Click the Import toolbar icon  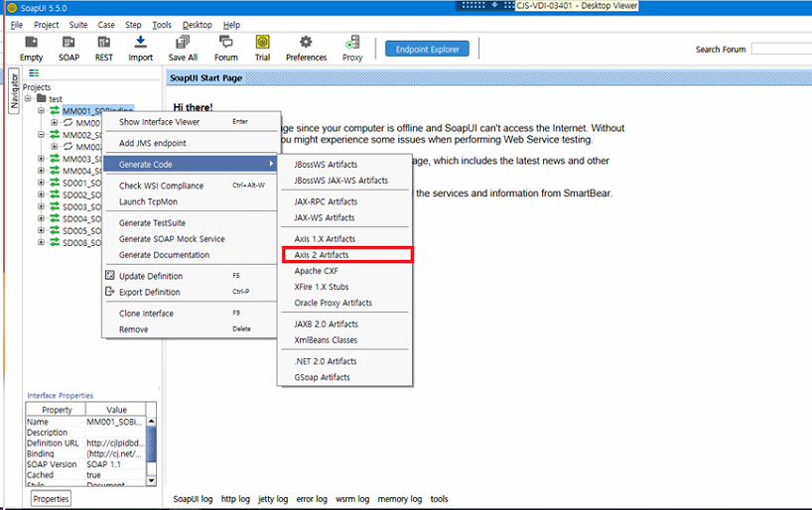(x=140, y=42)
